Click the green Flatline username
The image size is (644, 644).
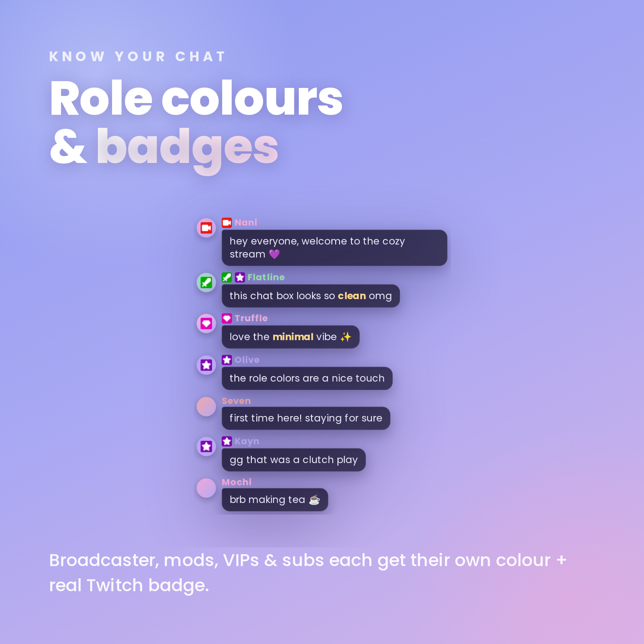[x=266, y=277]
